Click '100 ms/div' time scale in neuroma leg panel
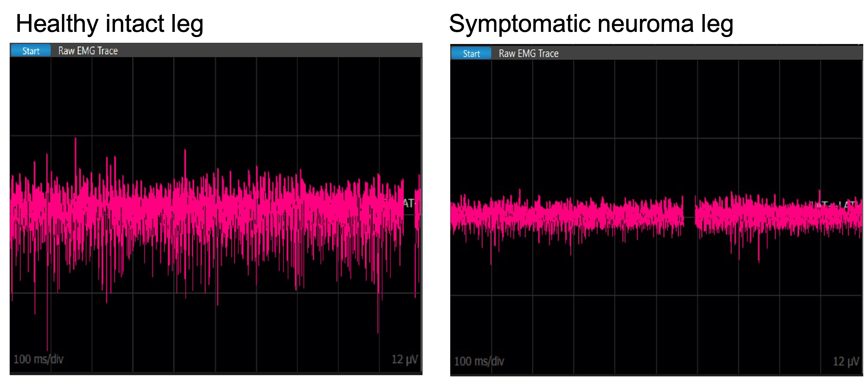868x377 pixels. (x=479, y=361)
